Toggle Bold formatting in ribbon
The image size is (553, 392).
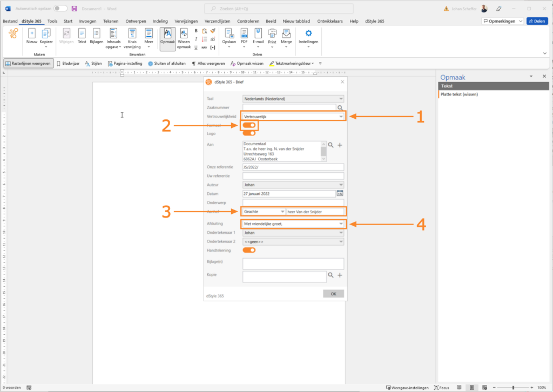pos(196,31)
